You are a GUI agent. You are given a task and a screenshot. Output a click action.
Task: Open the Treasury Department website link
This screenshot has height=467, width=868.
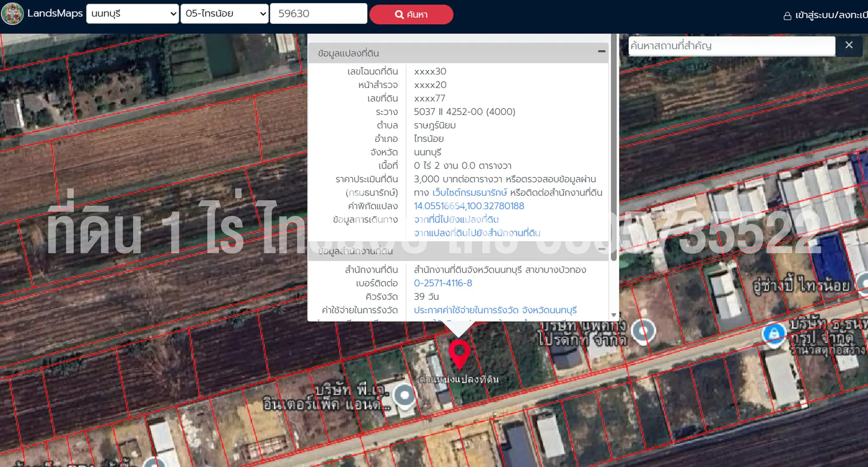tap(469, 193)
